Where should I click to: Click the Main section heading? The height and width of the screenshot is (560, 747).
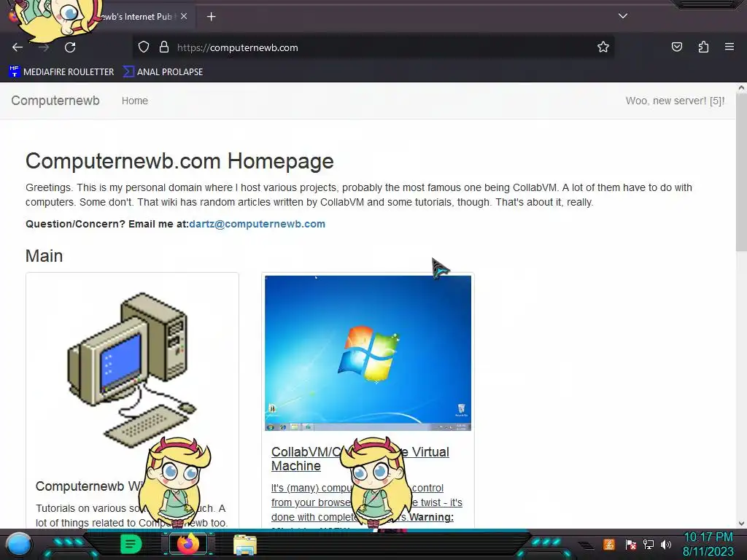click(44, 256)
